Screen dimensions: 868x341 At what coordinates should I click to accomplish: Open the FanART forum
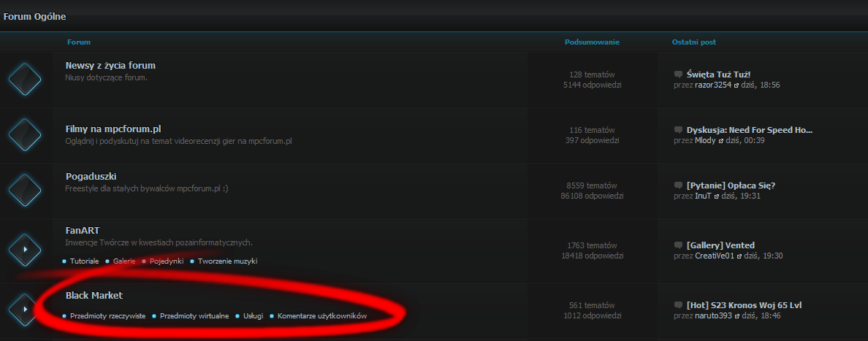83,230
